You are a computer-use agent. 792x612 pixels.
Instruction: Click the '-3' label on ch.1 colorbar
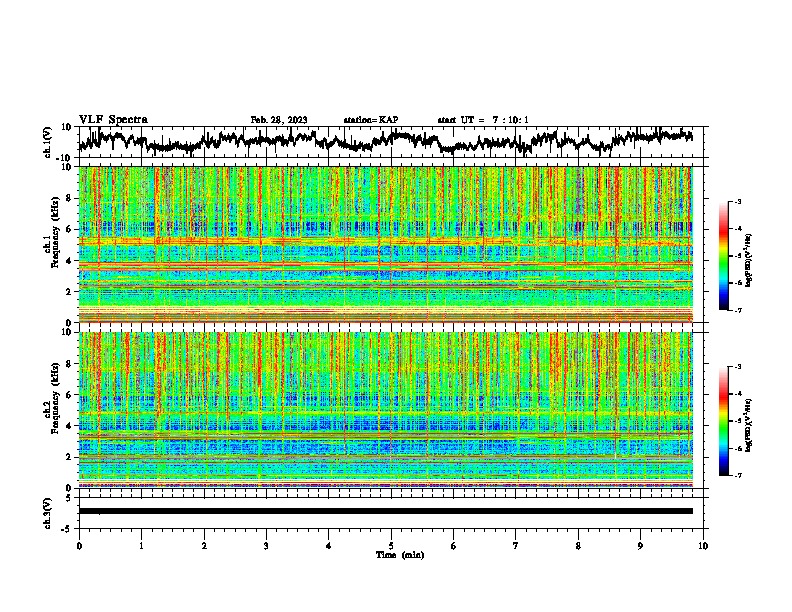738,201
